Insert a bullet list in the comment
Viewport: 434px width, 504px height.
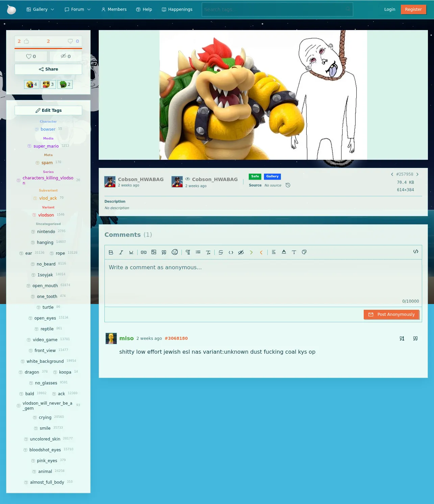(x=198, y=252)
